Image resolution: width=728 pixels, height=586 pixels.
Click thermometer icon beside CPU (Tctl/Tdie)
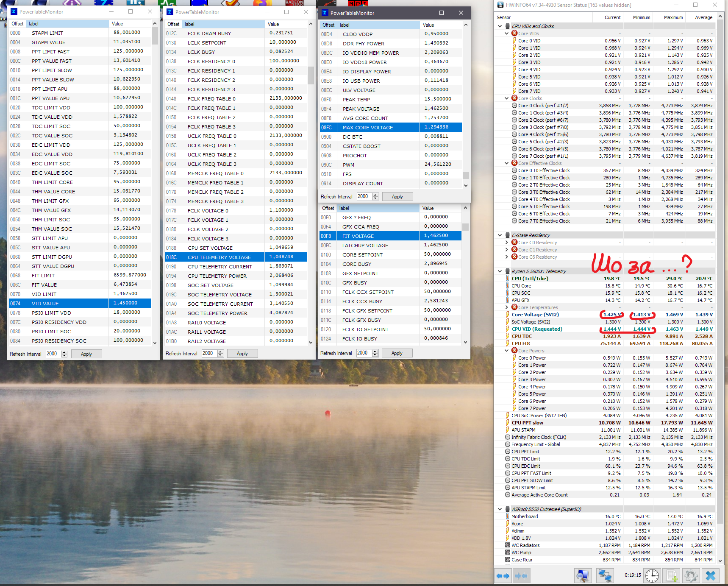507,279
